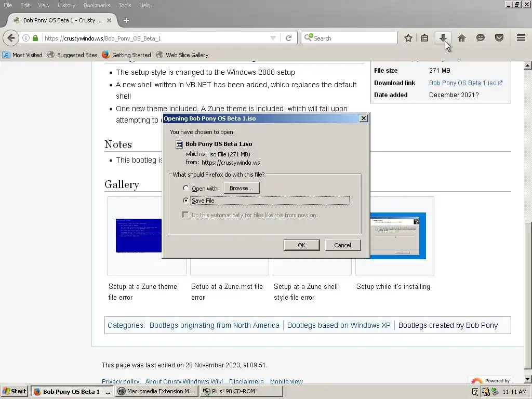Switch to Plus! 98 CD-ROM taskbar item

click(x=241, y=391)
